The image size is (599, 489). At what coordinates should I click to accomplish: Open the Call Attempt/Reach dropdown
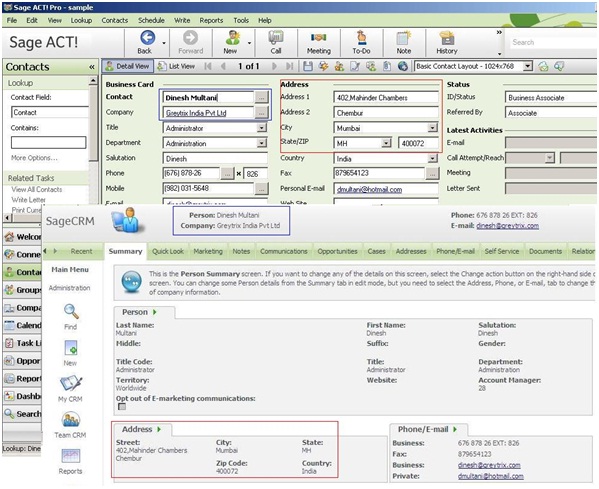pos(549,158)
